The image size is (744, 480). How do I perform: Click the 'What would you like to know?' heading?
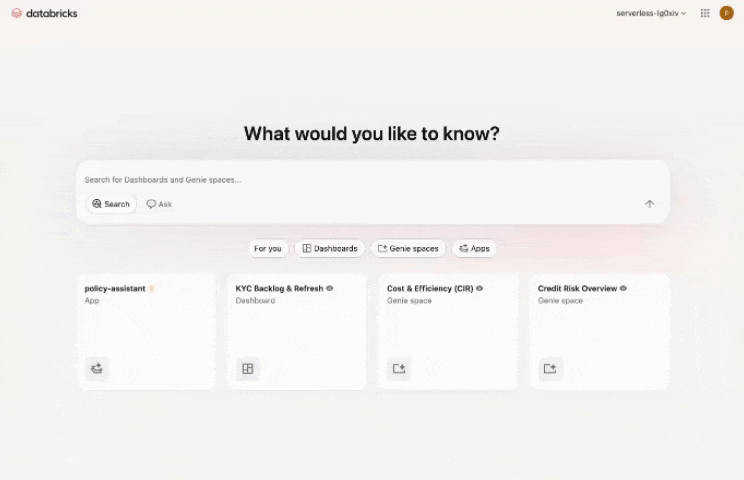(372, 134)
